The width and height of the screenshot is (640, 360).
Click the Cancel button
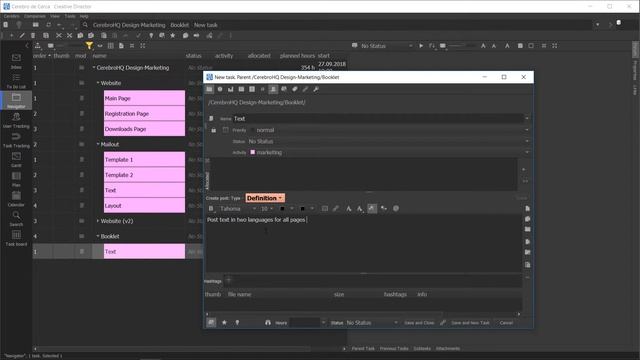point(506,322)
